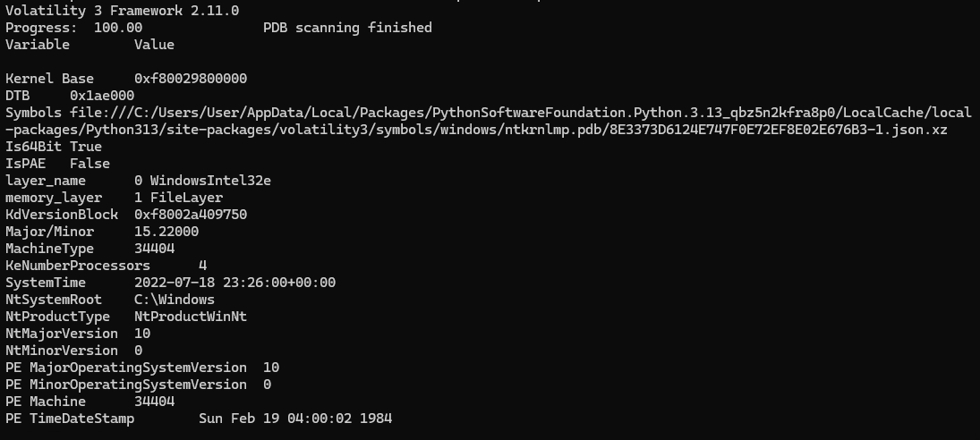The image size is (980, 440).
Task: Click the NtSystemRoot C:\Windows path
Action: [175, 300]
